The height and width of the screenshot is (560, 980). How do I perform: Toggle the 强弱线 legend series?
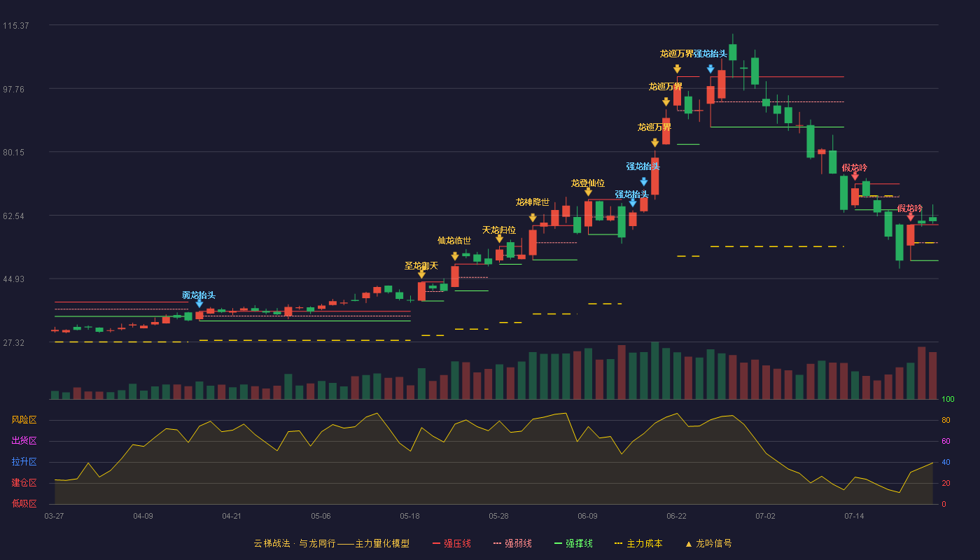point(512,543)
